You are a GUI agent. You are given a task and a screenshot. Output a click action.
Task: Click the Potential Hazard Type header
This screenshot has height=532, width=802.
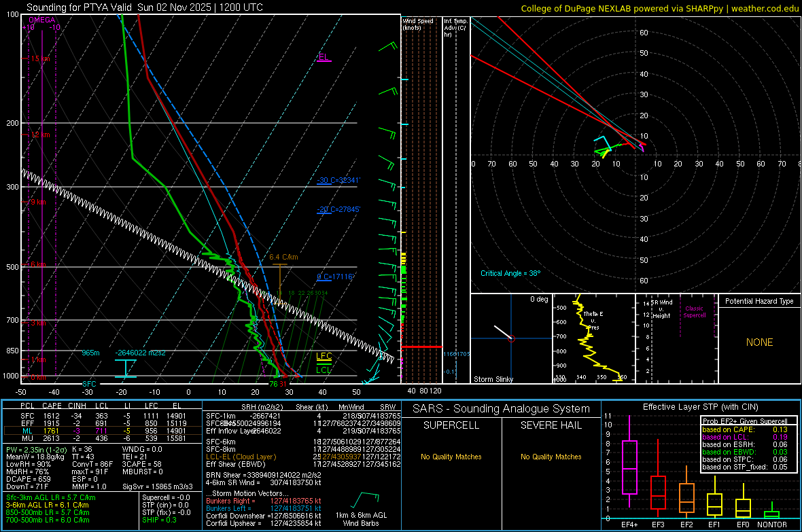tap(759, 301)
